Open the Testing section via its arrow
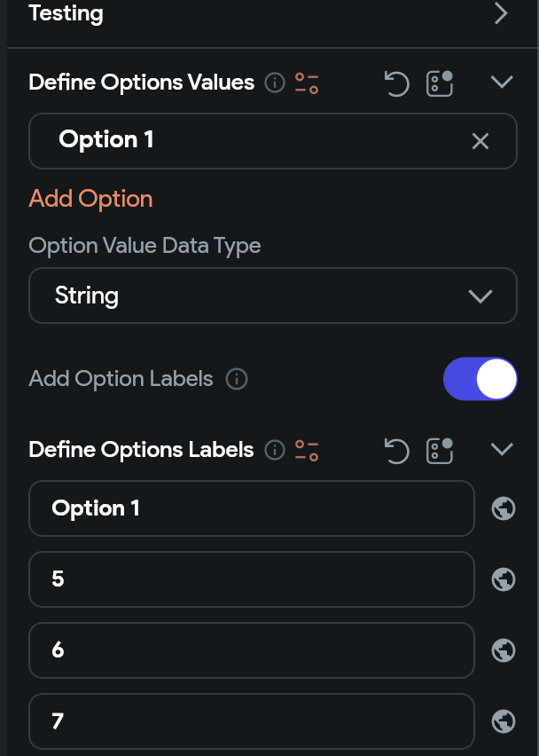 [500, 13]
